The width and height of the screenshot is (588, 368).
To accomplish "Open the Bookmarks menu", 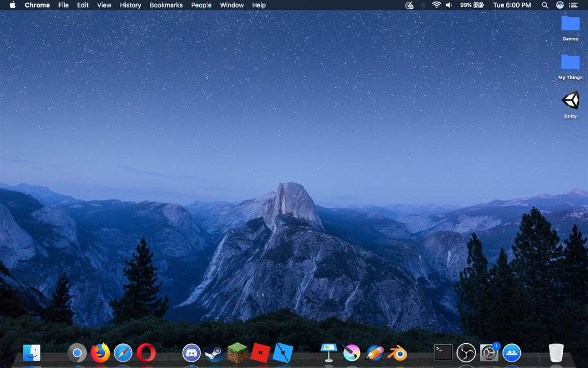I will click(166, 5).
